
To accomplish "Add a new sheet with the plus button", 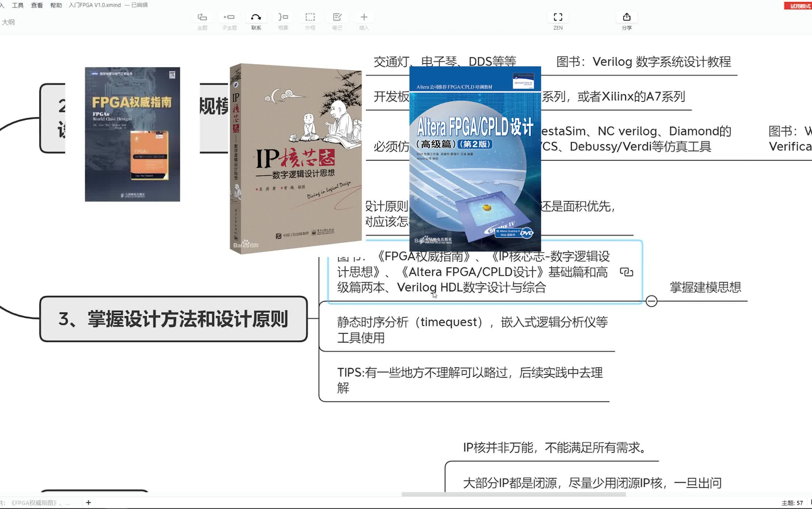I will click(x=88, y=502).
